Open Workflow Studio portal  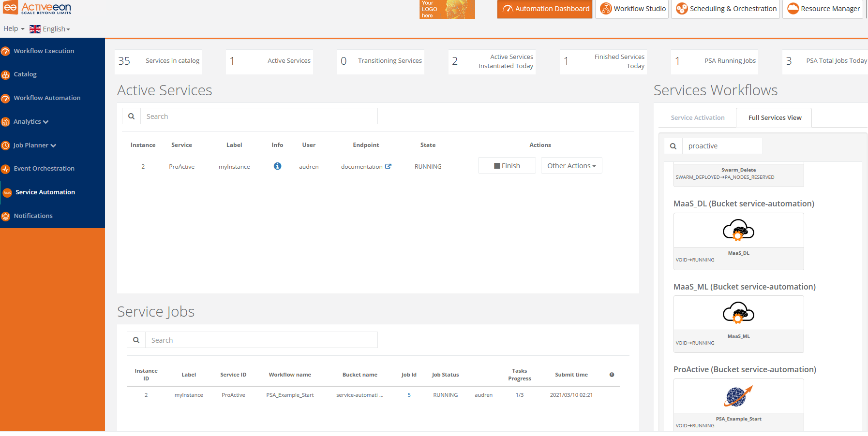[x=632, y=9]
